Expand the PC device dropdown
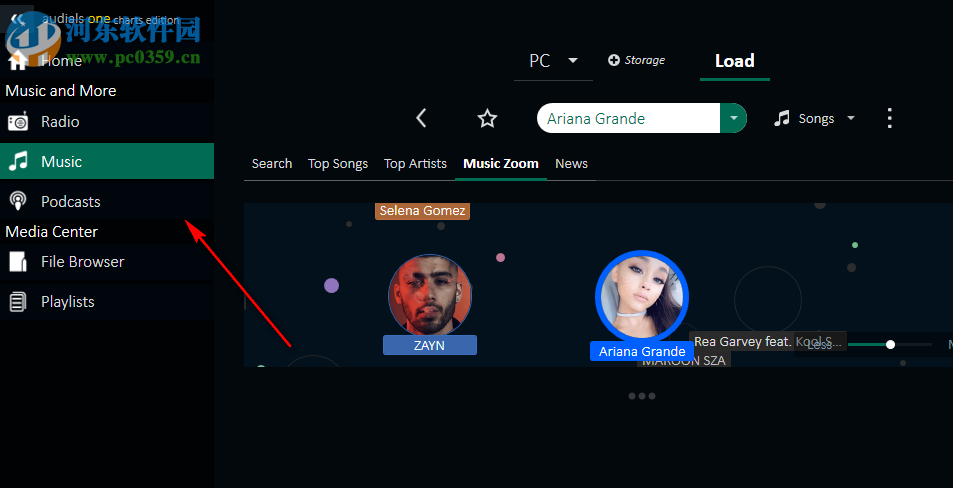 553,61
